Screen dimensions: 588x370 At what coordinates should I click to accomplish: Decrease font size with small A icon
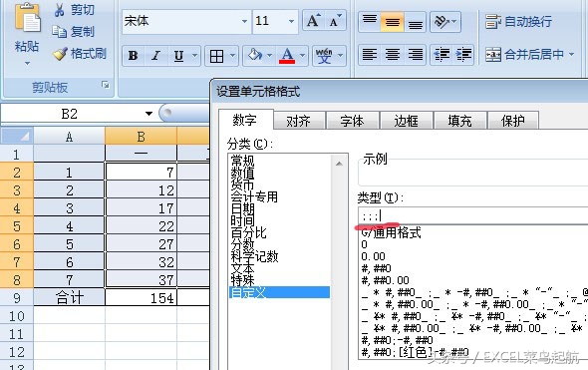pyautogui.click(x=335, y=21)
